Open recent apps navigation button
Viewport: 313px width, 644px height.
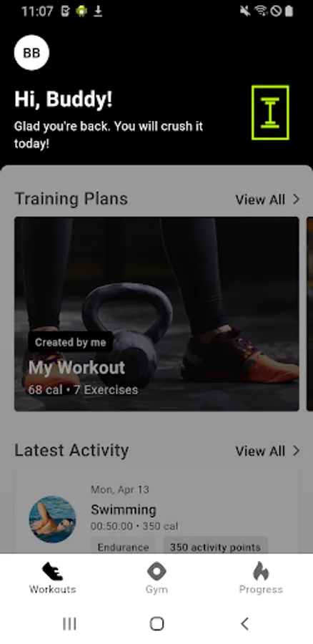point(69,624)
